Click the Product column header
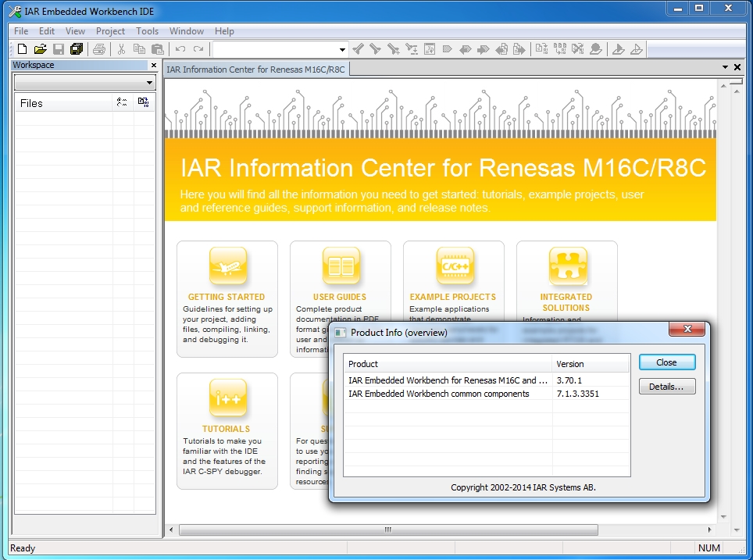753x560 pixels. tap(448, 364)
